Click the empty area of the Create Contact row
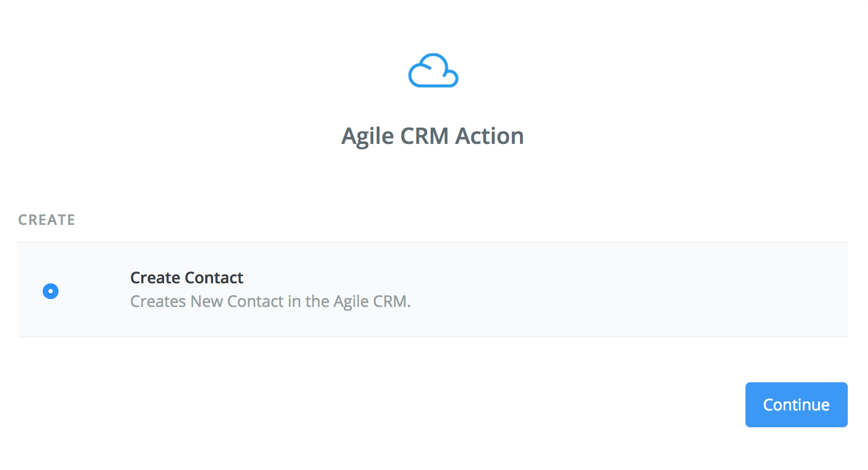Viewport: 868px width, 470px height. pyautogui.click(x=618, y=290)
